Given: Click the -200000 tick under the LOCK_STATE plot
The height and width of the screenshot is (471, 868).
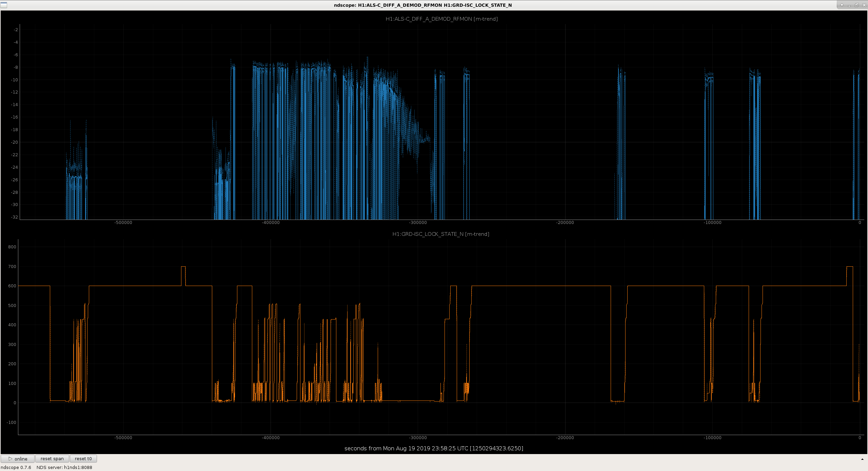Looking at the screenshot, I should [x=565, y=438].
